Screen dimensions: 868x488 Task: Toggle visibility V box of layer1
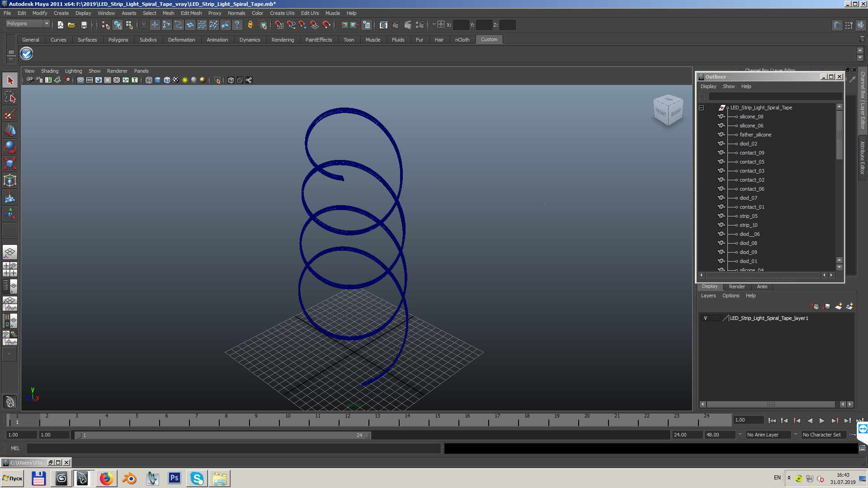(x=705, y=318)
